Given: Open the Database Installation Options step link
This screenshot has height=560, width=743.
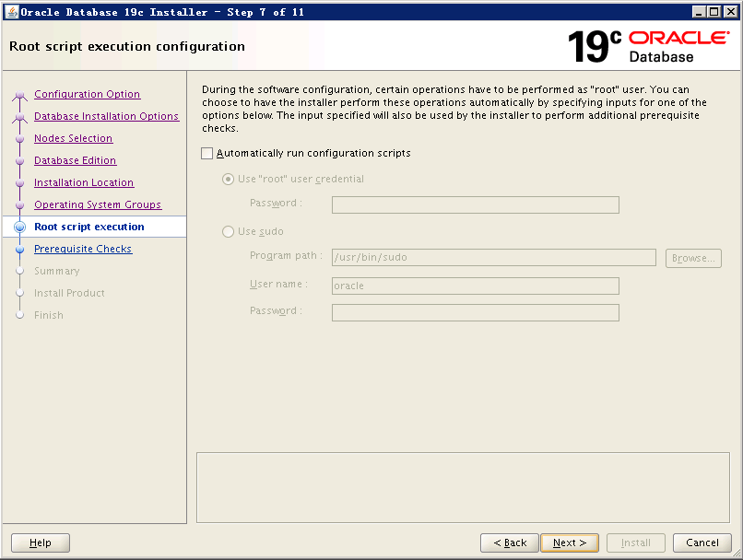Looking at the screenshot, I should (107, 116).
